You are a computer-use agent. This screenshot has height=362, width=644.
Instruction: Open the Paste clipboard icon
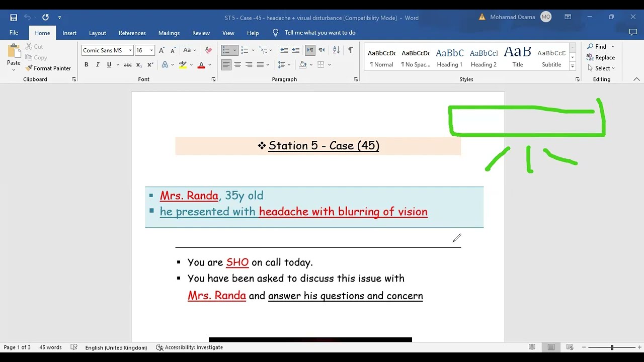click(x=14, y=51)
